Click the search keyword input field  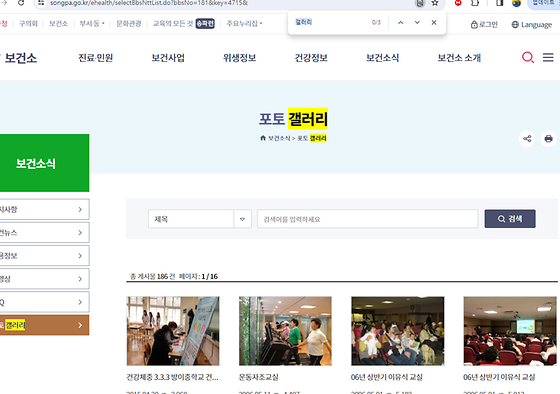click(368, 219)
